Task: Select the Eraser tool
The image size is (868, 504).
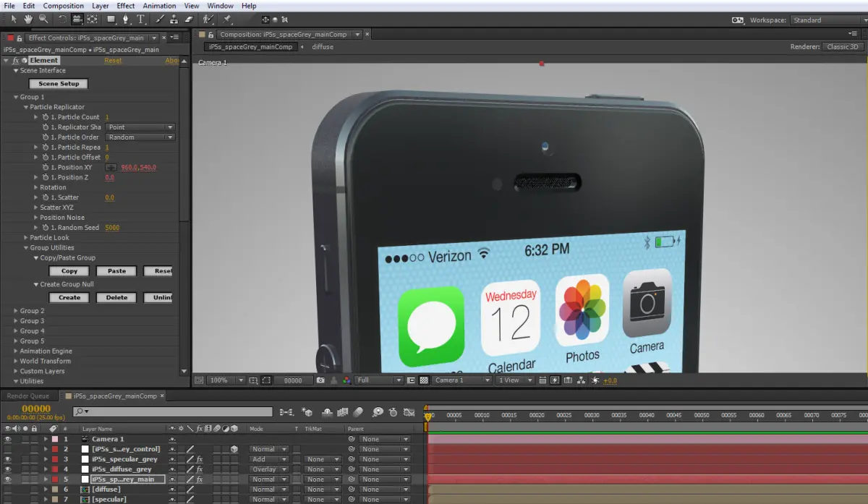Action: point(190,20)
